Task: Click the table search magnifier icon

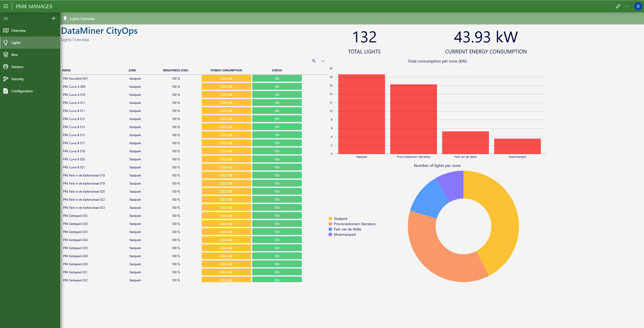Action: tap(314, 61)
